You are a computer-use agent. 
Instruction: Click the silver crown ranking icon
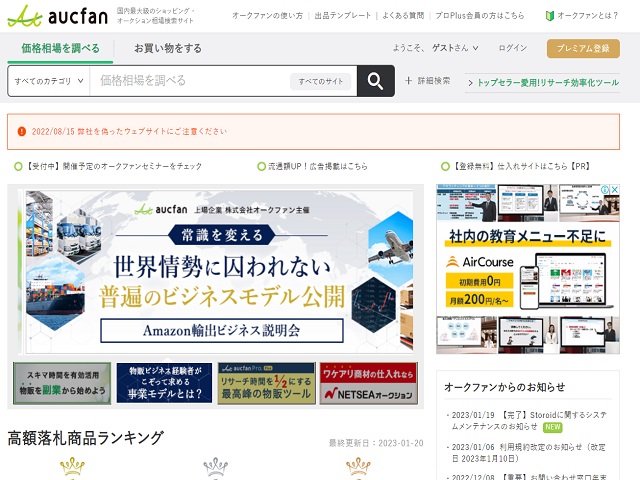tap(216, 468)
